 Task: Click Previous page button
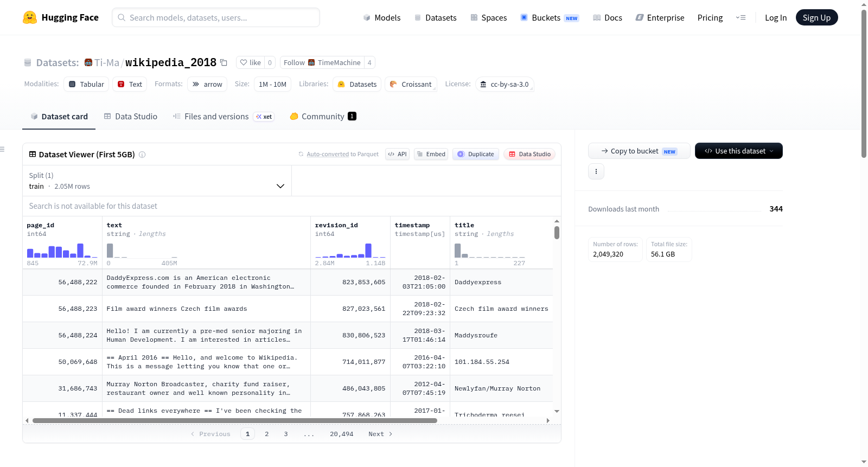210,434
